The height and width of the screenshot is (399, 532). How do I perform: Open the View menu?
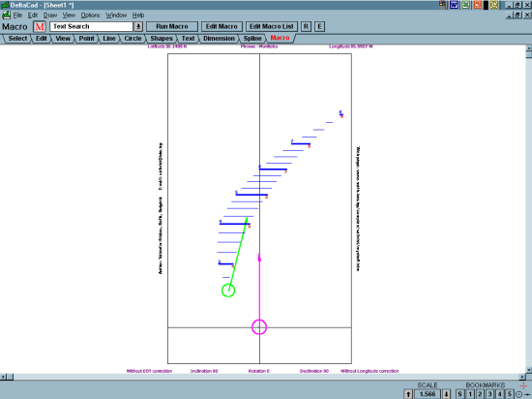pos(69,15)
